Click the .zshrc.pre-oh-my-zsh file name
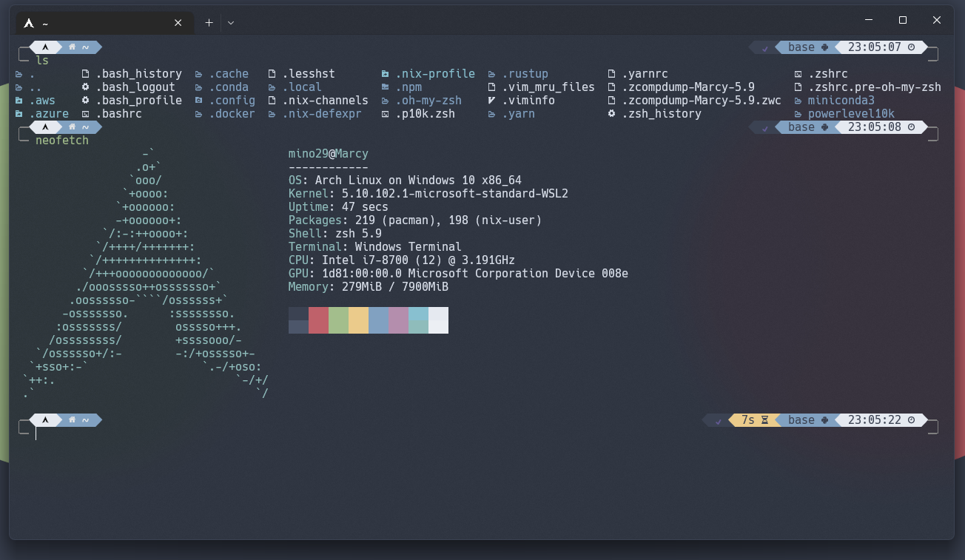This screenshot has height=560, width=965. pos(875,87)
